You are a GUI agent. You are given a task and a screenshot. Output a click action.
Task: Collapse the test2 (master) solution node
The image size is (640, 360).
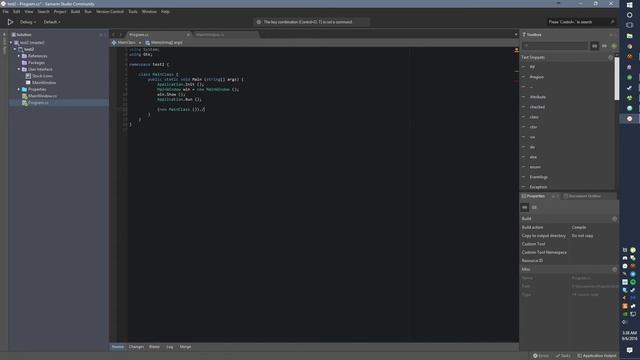(x=11, y=42)
